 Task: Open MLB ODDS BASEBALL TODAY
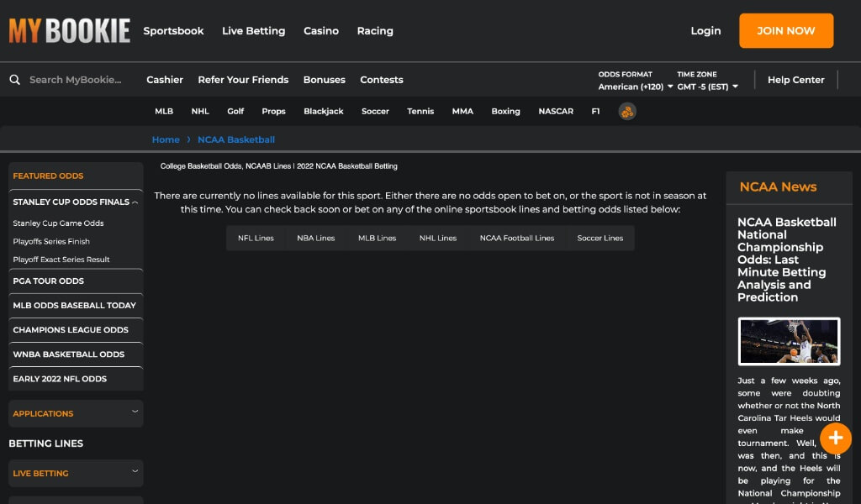tap(76, 306)
